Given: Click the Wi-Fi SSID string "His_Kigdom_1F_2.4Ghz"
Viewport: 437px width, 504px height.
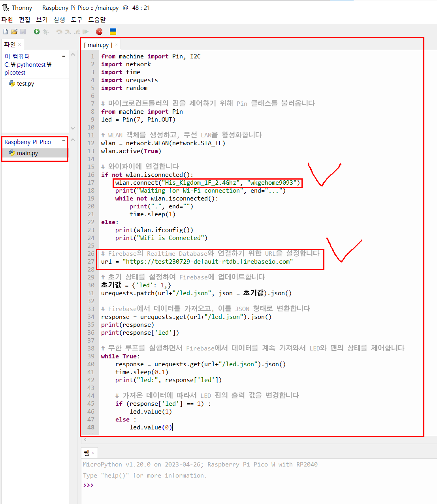Looking at the screenshot, I should click(x=201, y=183).
